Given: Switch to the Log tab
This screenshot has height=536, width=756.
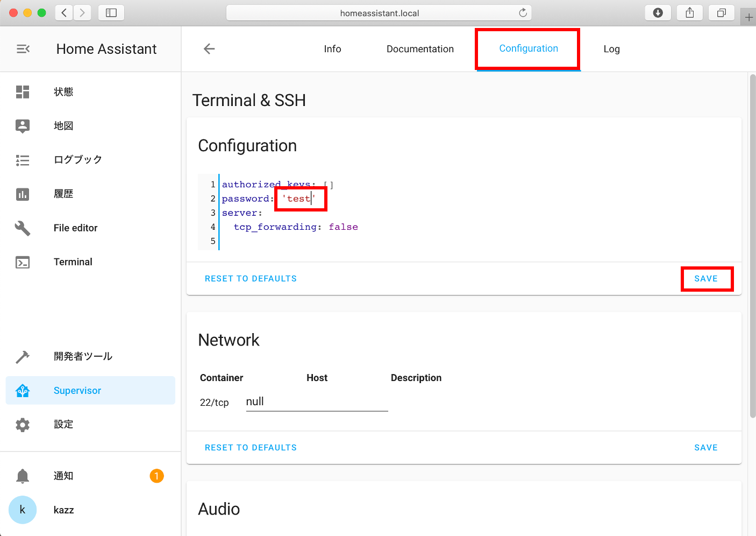Looking at the screenshot, I should (611, 49).
